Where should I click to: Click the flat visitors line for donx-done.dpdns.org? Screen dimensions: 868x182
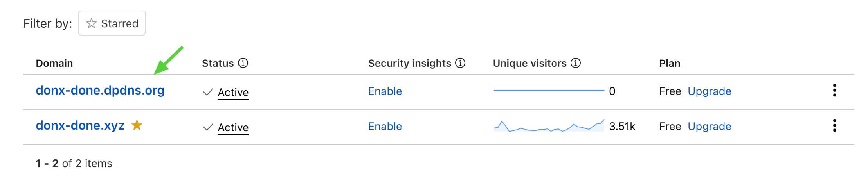point(549,91)
